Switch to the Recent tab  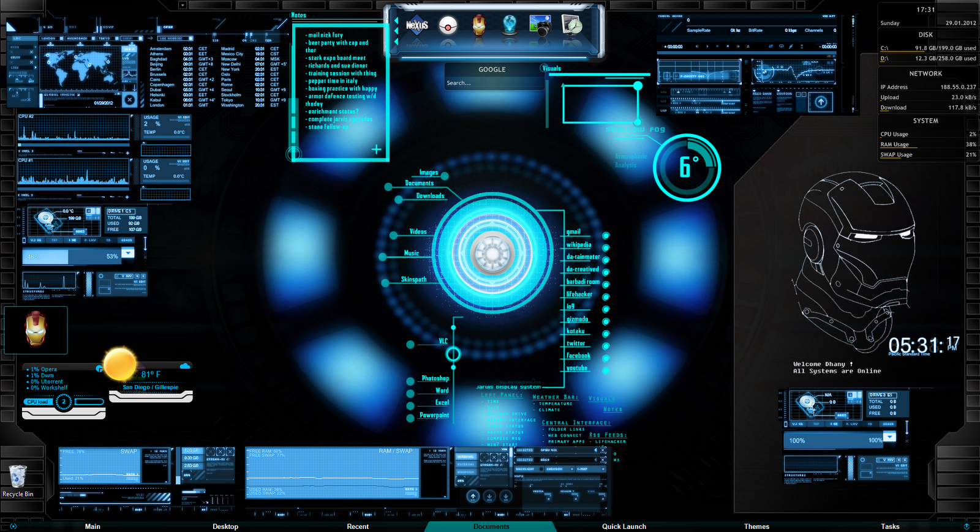point(358,526)
